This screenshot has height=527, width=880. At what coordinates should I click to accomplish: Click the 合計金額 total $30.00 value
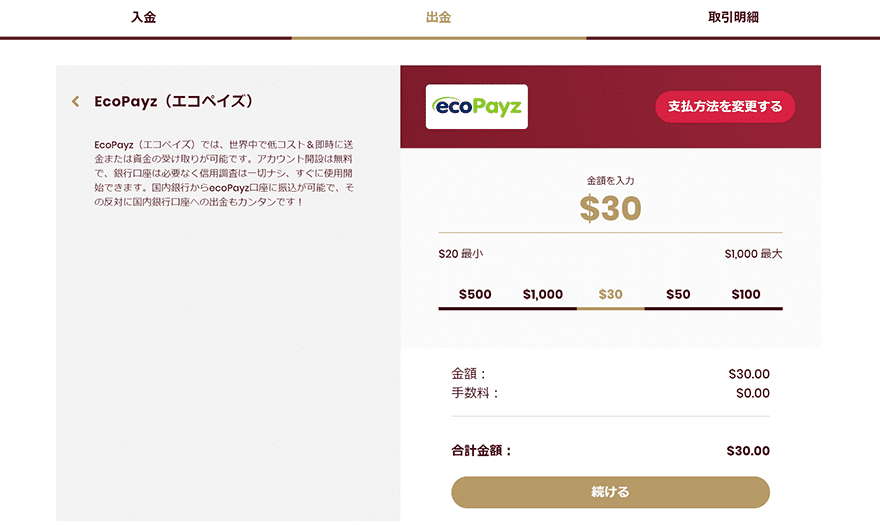[748, 451]
